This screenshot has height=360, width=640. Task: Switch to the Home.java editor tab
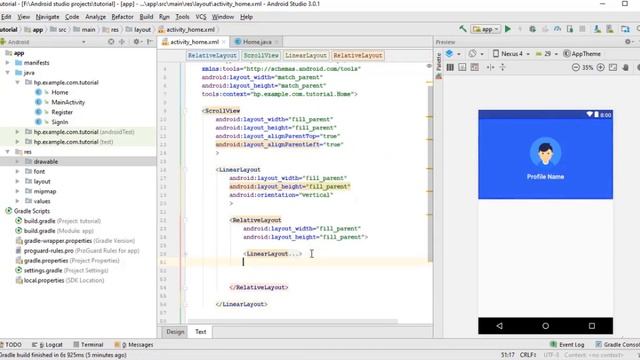[x=257, y=42]
